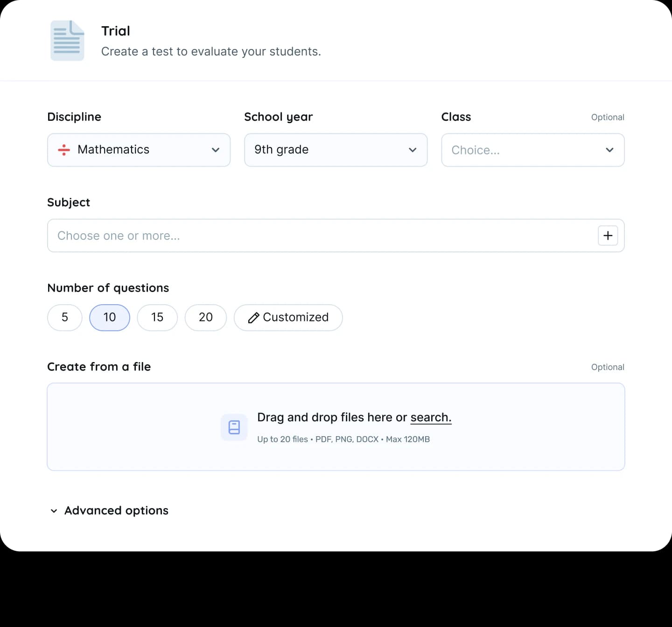Screen dimensions: 672x627
Task: Select 15 questions option
Action: tap(157, 318)
